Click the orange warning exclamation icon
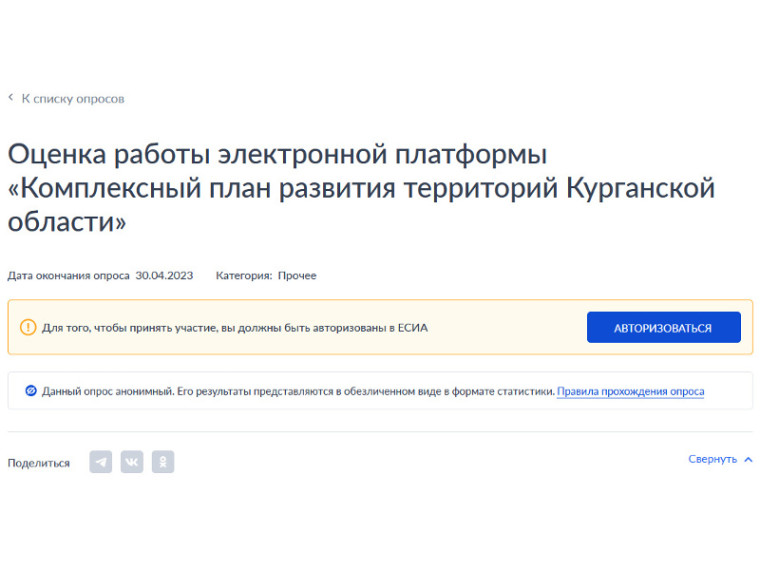The height and width of the screenshot is (570, 760). 28,328
